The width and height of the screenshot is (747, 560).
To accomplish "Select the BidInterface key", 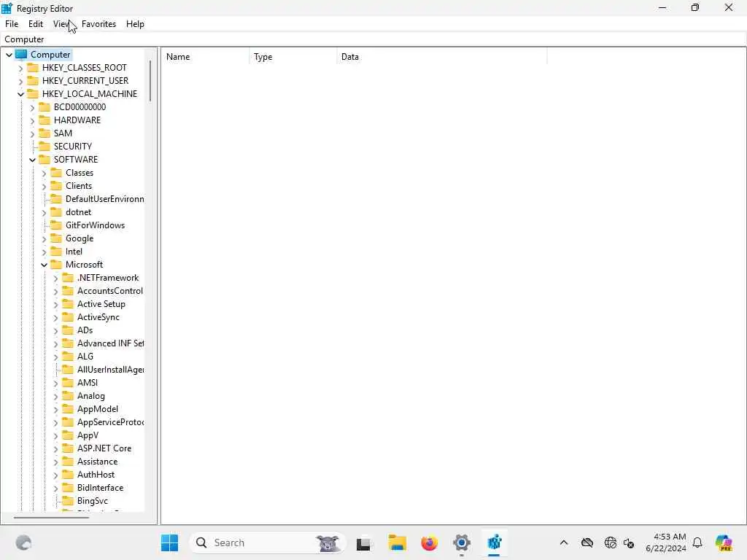I will (101, 488).
